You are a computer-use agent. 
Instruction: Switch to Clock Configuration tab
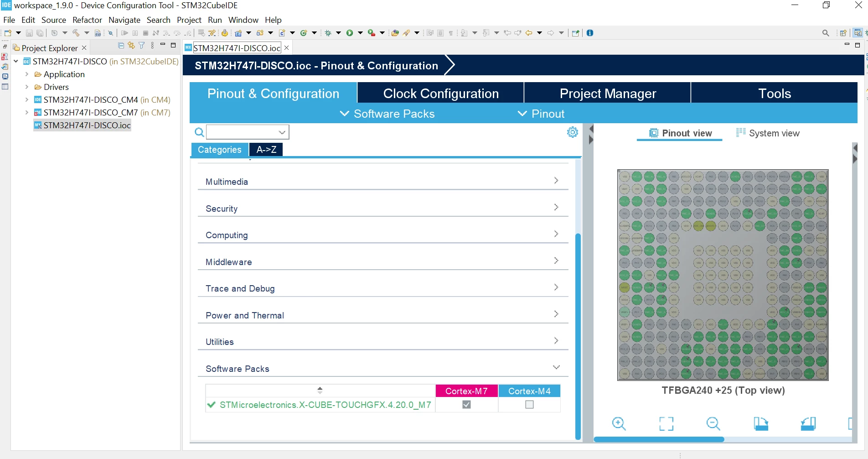[441, 93]
